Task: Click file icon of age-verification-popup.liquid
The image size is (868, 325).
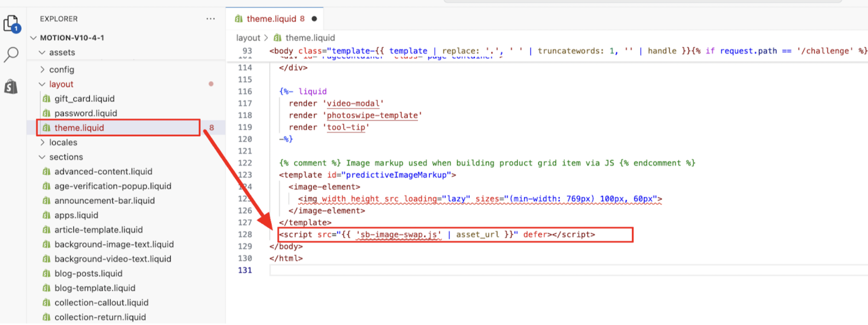Action: [46, 186]
